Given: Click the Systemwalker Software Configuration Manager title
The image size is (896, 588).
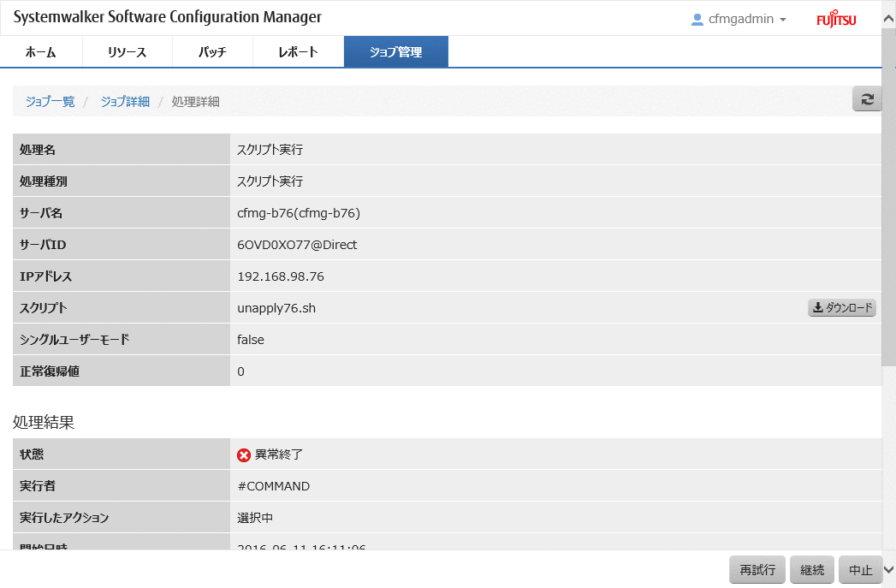Looking at the screenshot, I should pyautogui.click(x=168, y=17).
